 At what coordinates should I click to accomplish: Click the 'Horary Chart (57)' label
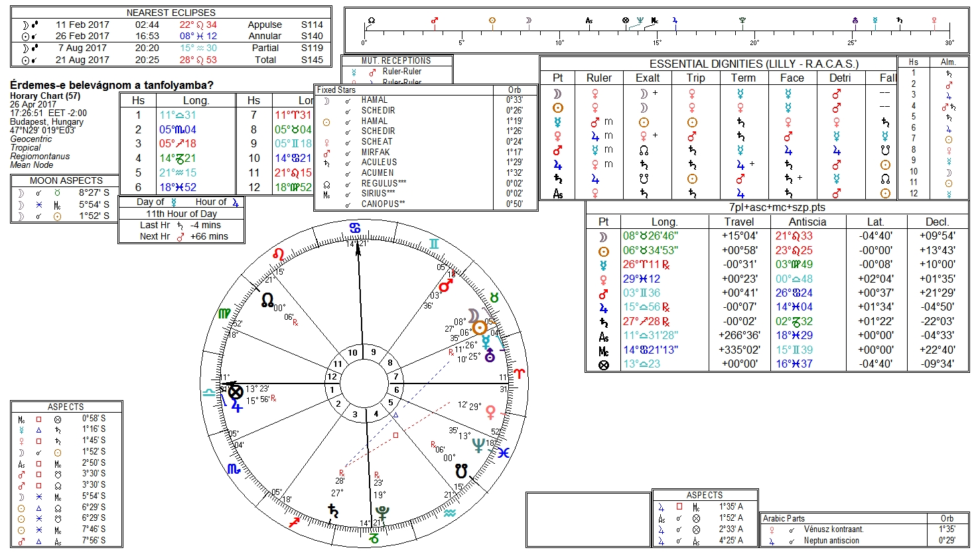[45, 96]
